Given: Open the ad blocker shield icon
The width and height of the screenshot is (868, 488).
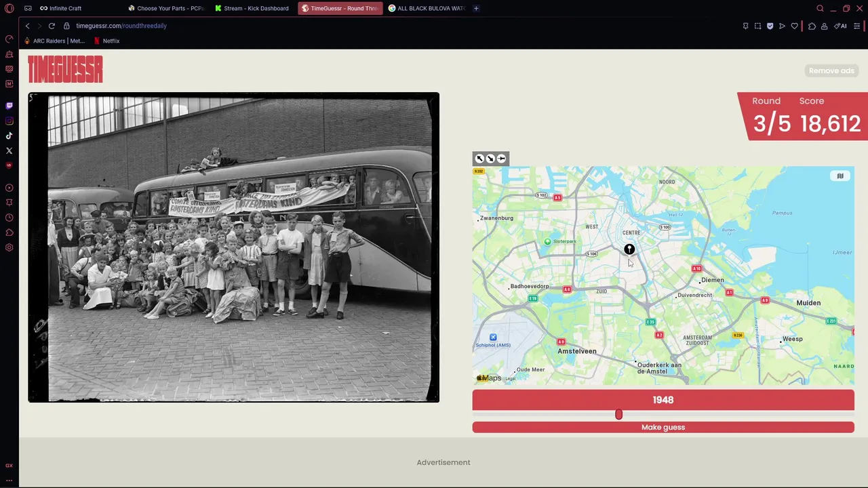Looking at the screenshot, I should (x=770, y=26).
